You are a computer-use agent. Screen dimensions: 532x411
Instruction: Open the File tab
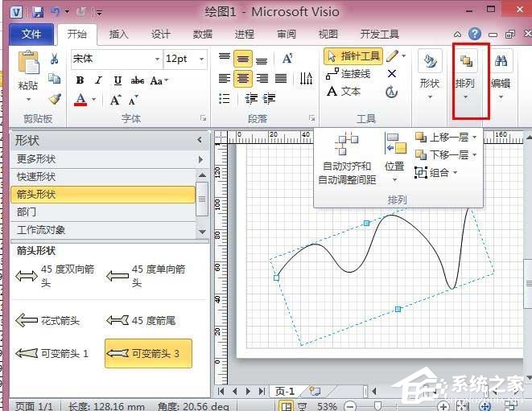click(x=31, y=34)
